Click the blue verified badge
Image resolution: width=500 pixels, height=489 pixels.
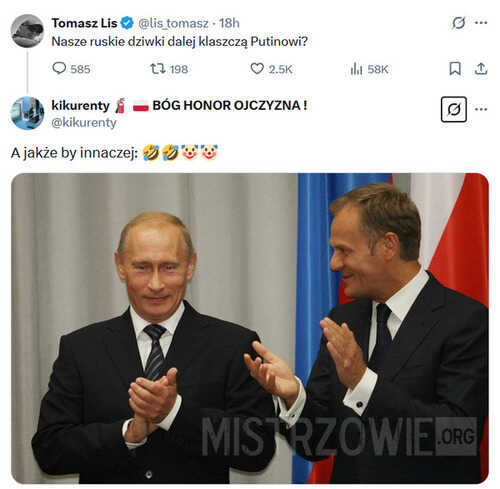point(127,23)
